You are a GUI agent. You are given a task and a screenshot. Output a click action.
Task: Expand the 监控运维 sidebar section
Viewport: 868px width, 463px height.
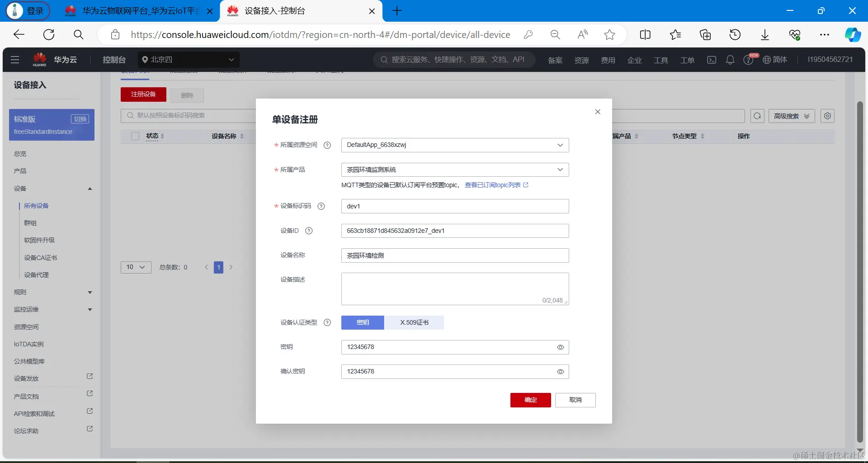tap(90, 310)
